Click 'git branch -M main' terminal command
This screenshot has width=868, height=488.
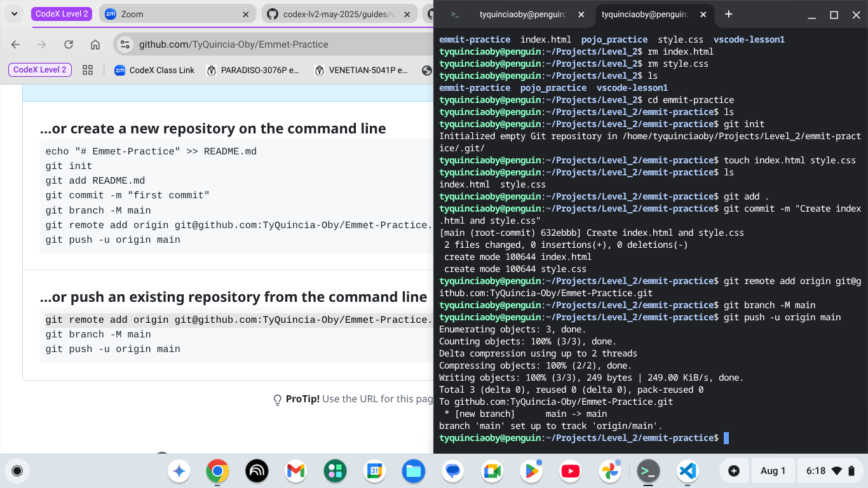770,305
